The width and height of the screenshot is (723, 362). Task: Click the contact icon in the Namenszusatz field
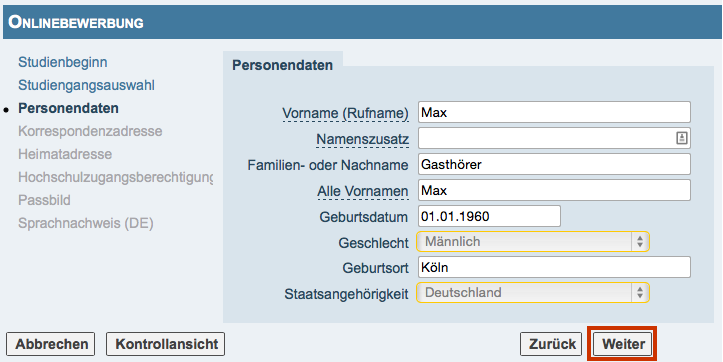click(x=682, y=138)
